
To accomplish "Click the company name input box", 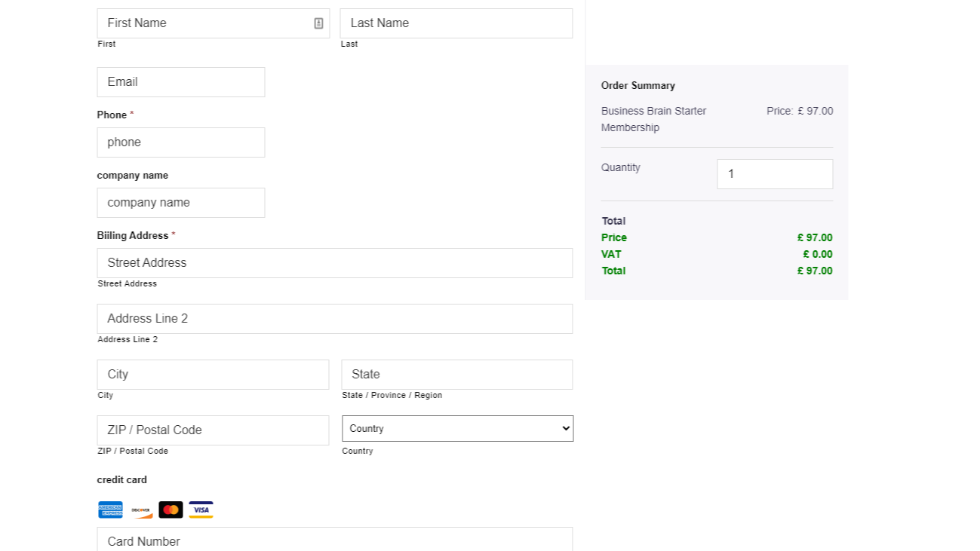I will tap(181, 203).
